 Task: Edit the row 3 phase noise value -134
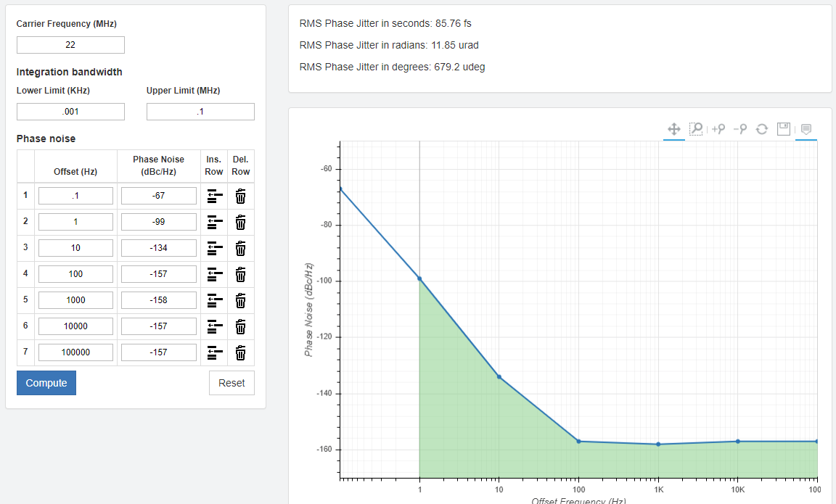point(159,248)
